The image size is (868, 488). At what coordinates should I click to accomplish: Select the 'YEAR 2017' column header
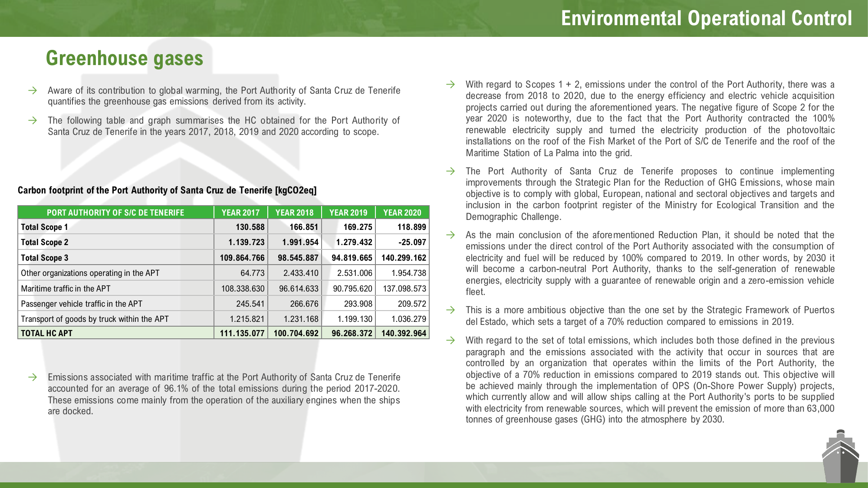[240, 213]
